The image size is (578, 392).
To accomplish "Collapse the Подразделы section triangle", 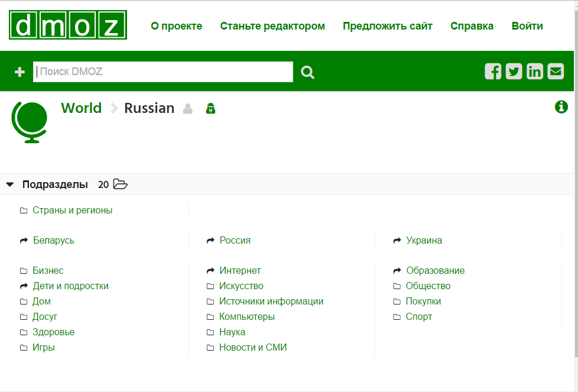I will coord(10,184).
